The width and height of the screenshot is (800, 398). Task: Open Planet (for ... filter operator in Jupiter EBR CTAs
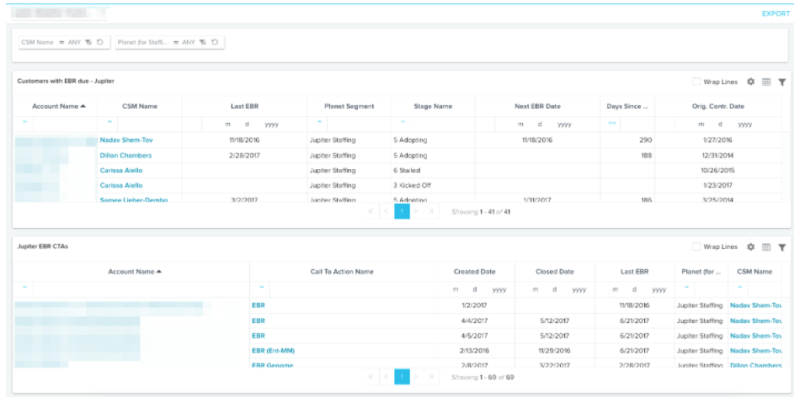coord(686,287)
